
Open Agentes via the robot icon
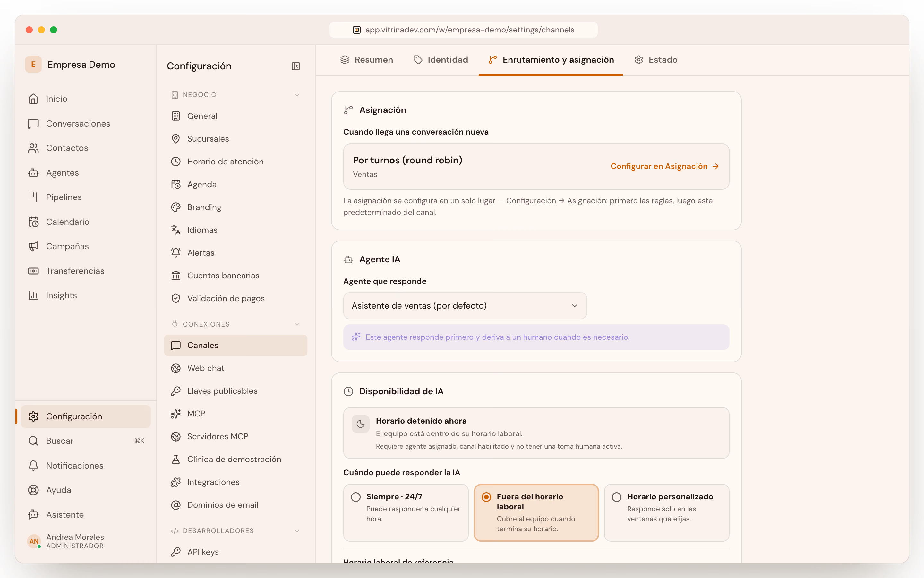coord(33,173)
